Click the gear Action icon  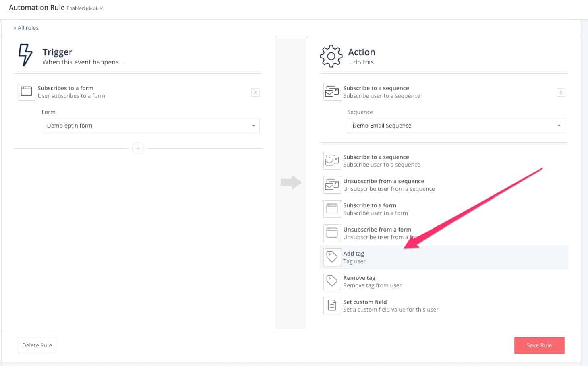pyautogui.click(x=331, y=56)
